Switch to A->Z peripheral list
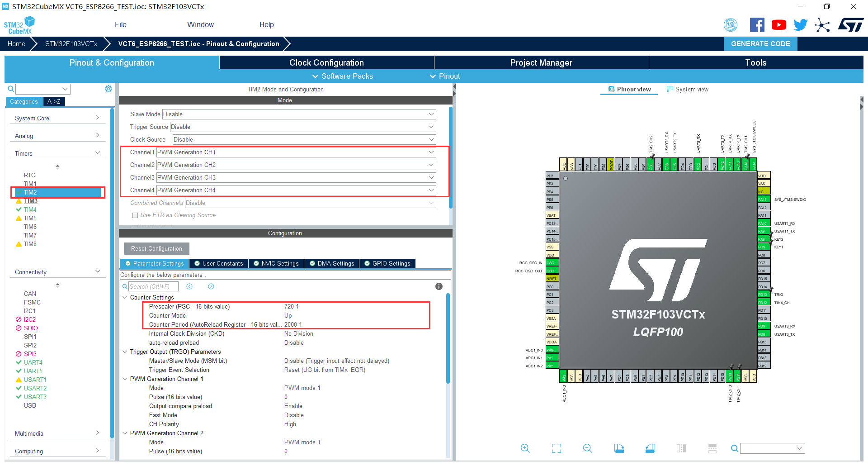Screen dimensions: 868x466 54,101
